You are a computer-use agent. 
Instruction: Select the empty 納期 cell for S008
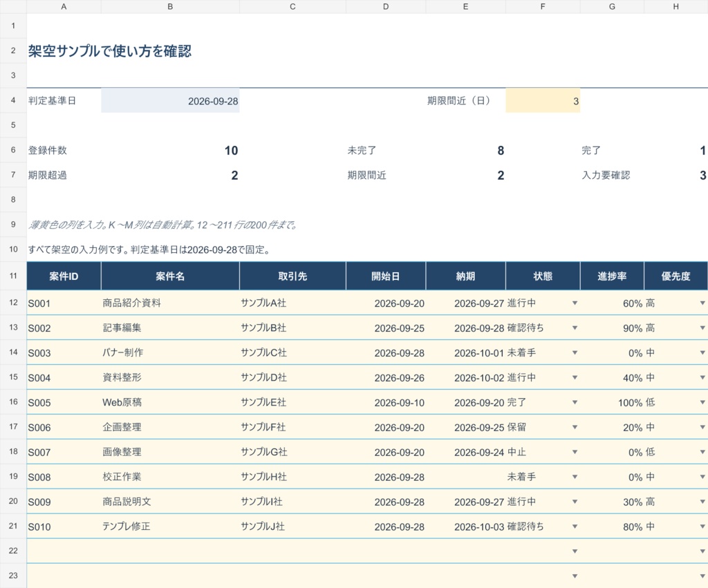[465, 477]
